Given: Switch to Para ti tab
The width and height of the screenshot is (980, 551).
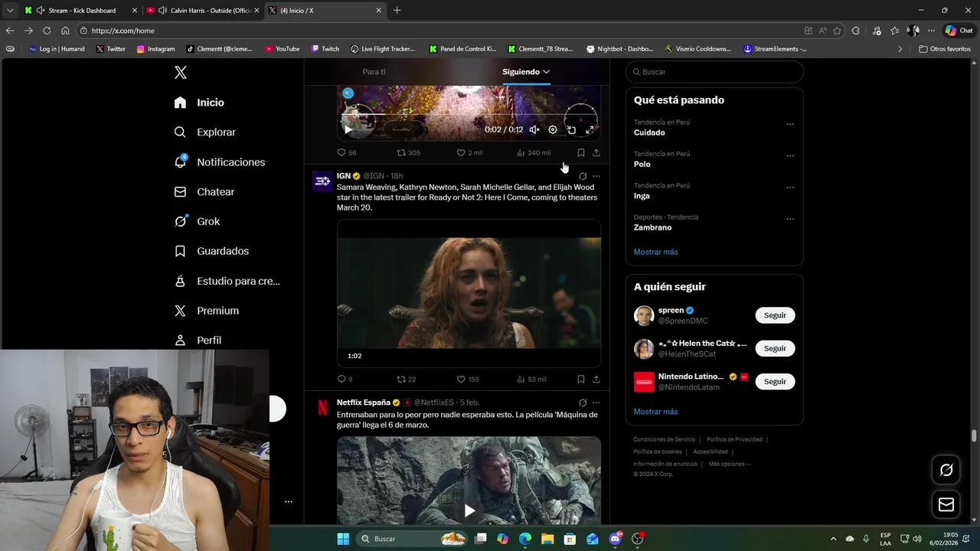Looking at the screenshot, I should pyautogui.click(x=374, y=72).
